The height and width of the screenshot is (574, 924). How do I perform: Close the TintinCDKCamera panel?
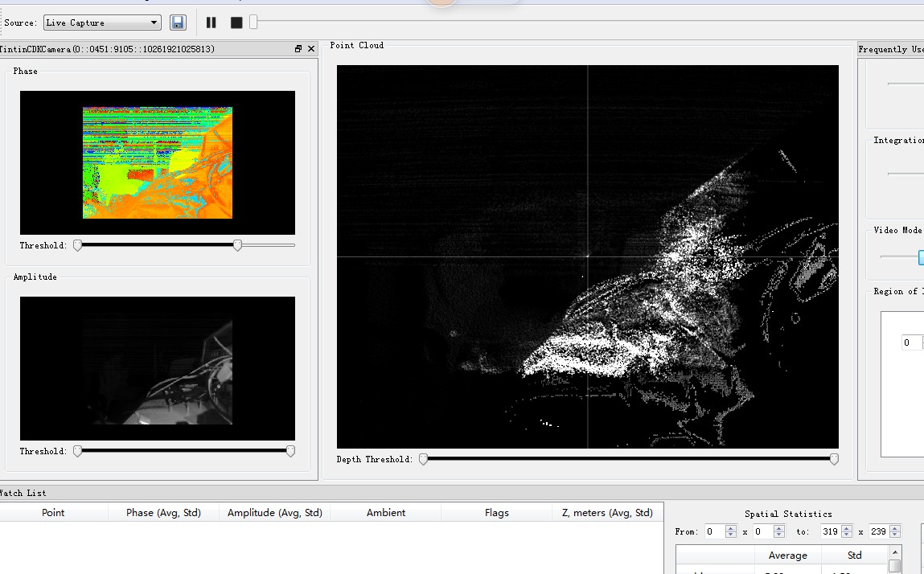tap(311, 49)
